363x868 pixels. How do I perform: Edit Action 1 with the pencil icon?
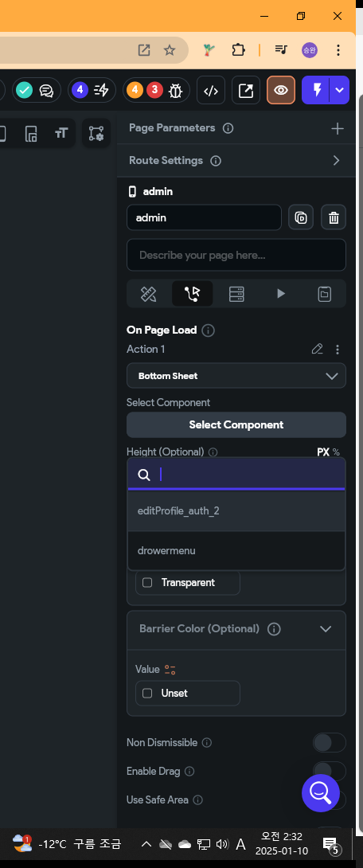click(x=317, y=349)
